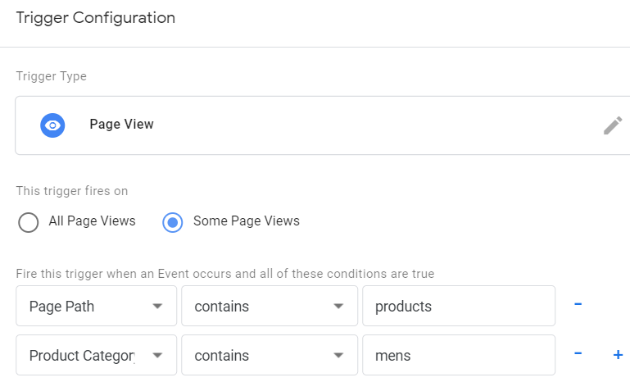Image resolution: width=630 pixels, height=382 pixels.
Task: Click the value field containing products
Action: (x=459, y=306)
